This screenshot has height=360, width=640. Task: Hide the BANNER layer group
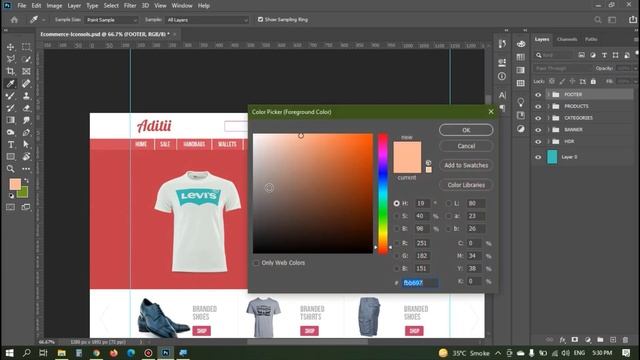coord(538,130)
